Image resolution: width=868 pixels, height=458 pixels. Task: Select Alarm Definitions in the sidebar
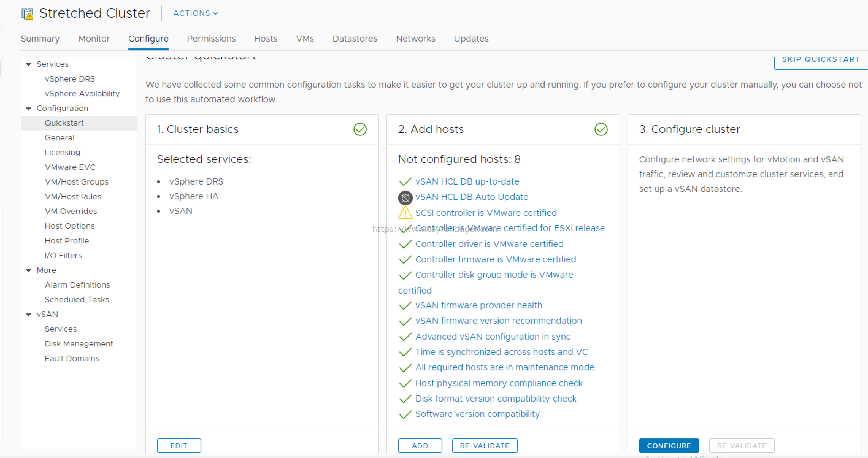click(77, 285)
